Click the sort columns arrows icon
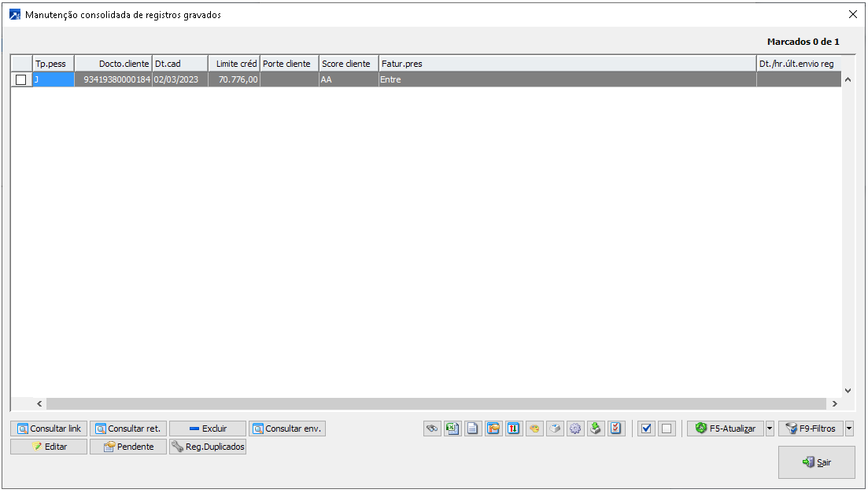This screenshot has height=493, width=868. click(x=514, y=429)
